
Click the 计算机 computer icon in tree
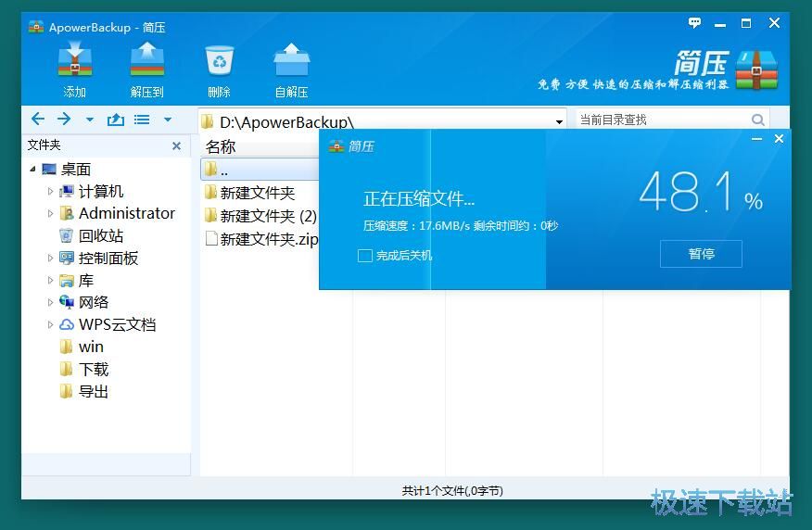click(67, 192)
